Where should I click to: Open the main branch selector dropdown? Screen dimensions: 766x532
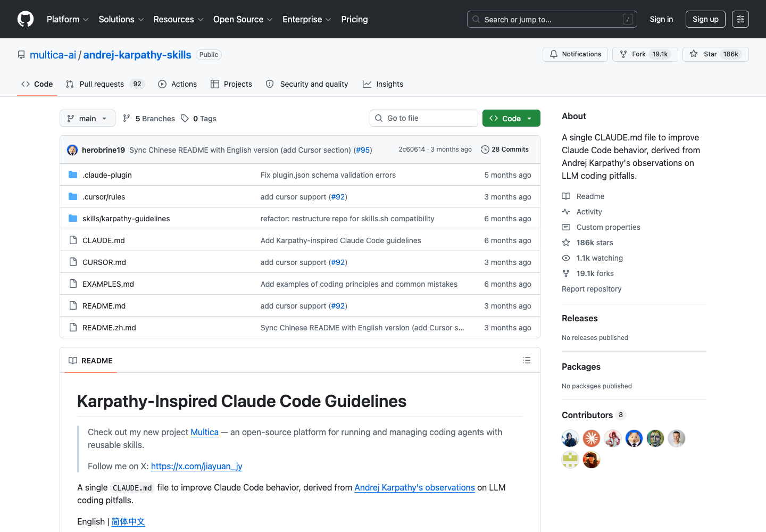(x=87, y=118)
